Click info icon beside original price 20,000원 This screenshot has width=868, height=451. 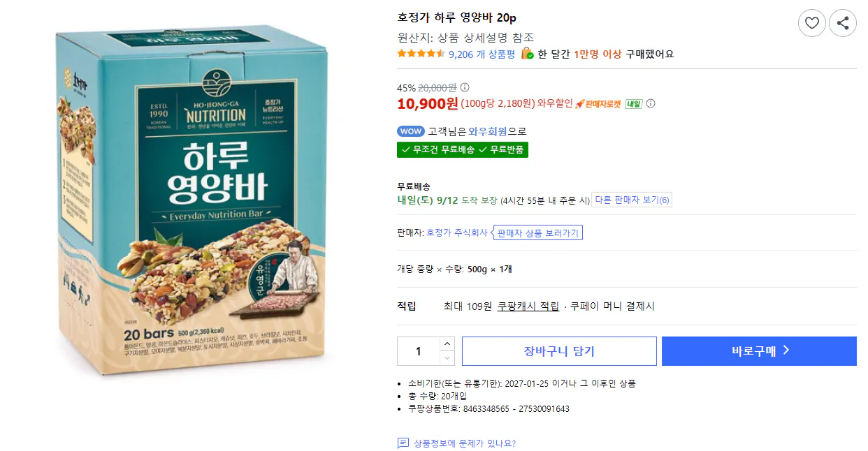click(x=465, y=87)
